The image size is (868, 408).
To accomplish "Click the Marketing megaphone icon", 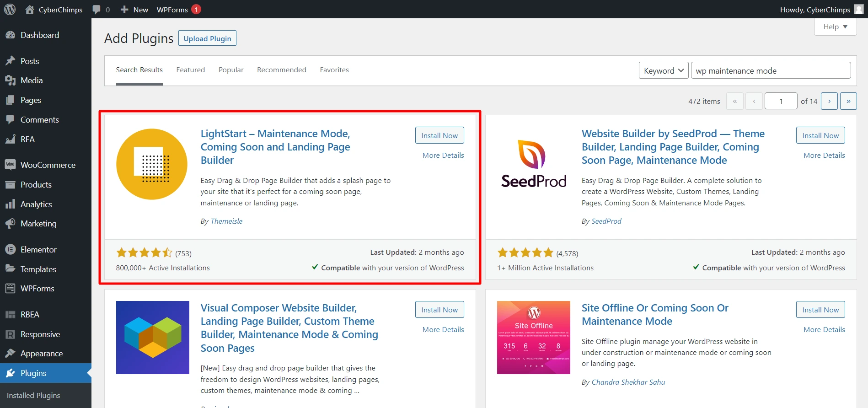I will [x=10, y=224].
